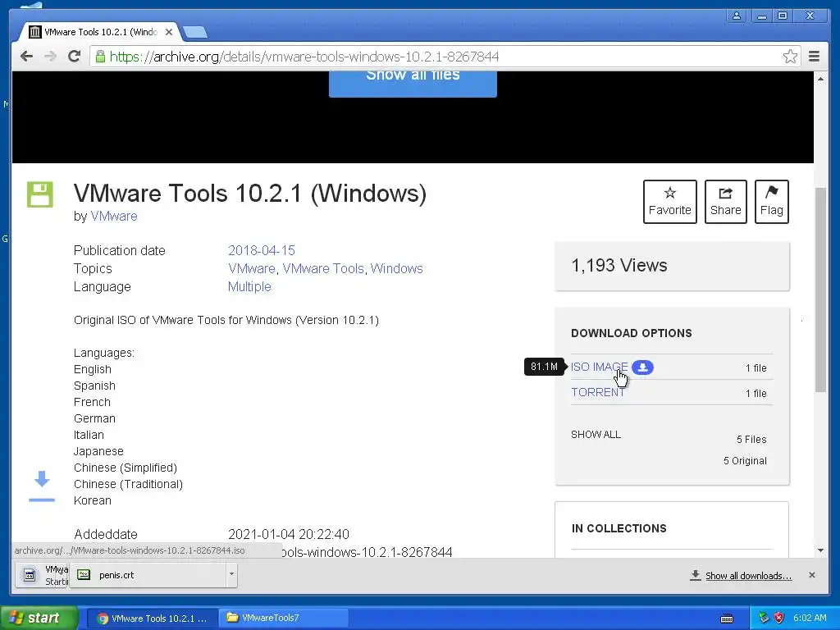
Task: Click the 1,193 Views text
Action: pyautogui.click(x=619, y=265)
